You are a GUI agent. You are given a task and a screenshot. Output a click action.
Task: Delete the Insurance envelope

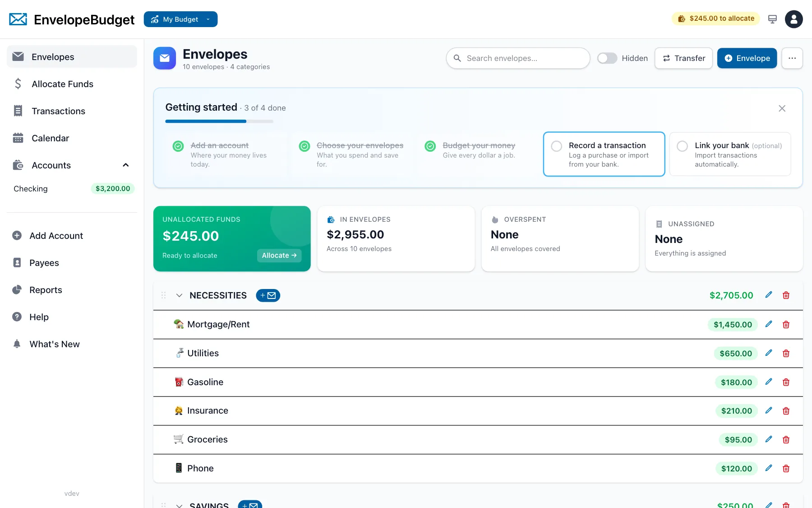[786, 410]
